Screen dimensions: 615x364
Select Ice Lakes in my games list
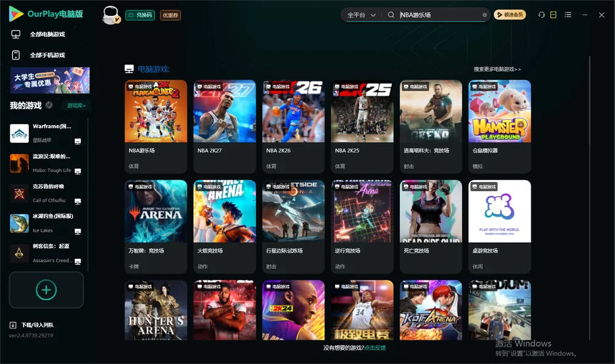(46, 223)
